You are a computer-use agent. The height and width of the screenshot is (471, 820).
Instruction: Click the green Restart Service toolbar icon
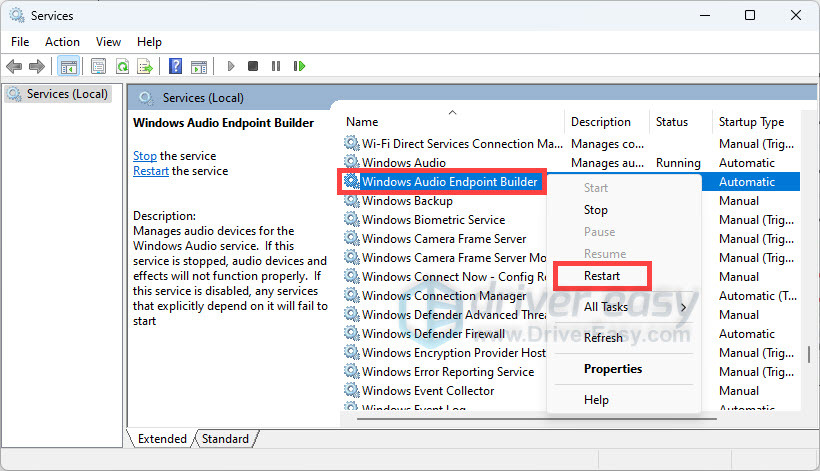tap(299, 66)
